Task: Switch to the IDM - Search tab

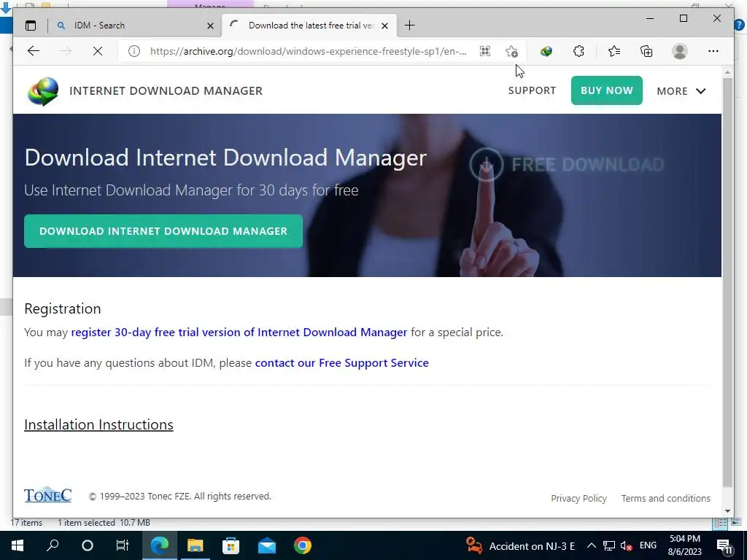Action: point(135,26)
